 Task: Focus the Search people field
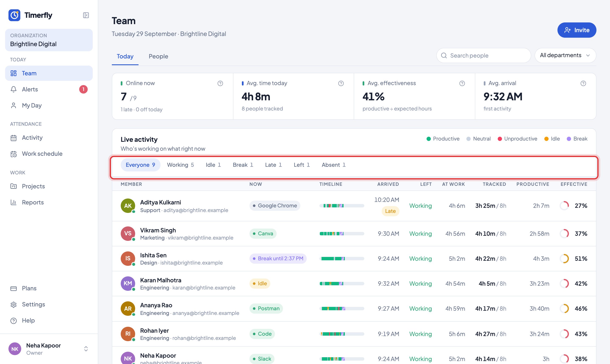[484, 55]
